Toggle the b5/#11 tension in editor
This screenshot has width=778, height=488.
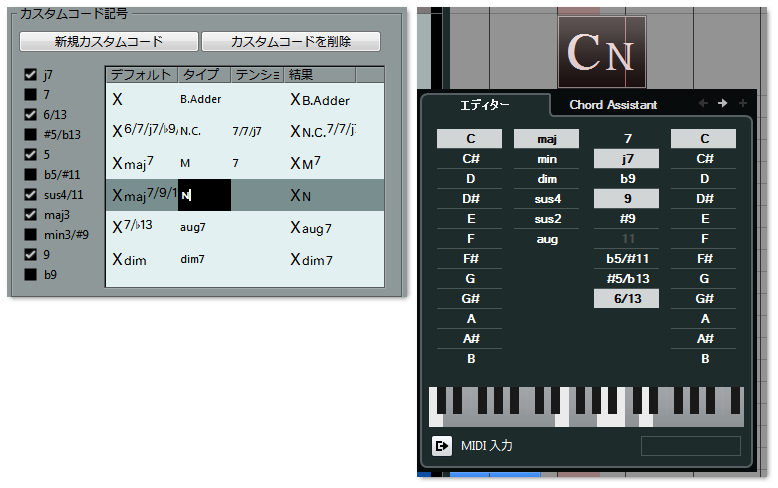tap(627, 258)
